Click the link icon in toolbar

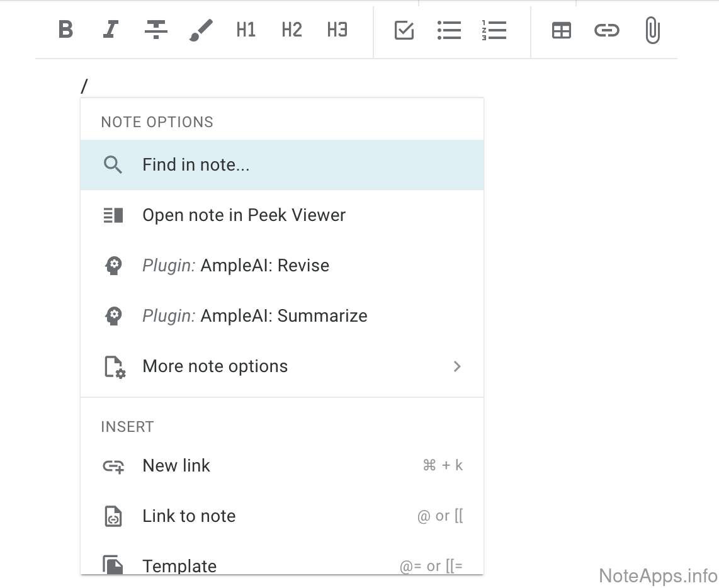[x=606, y=30]
